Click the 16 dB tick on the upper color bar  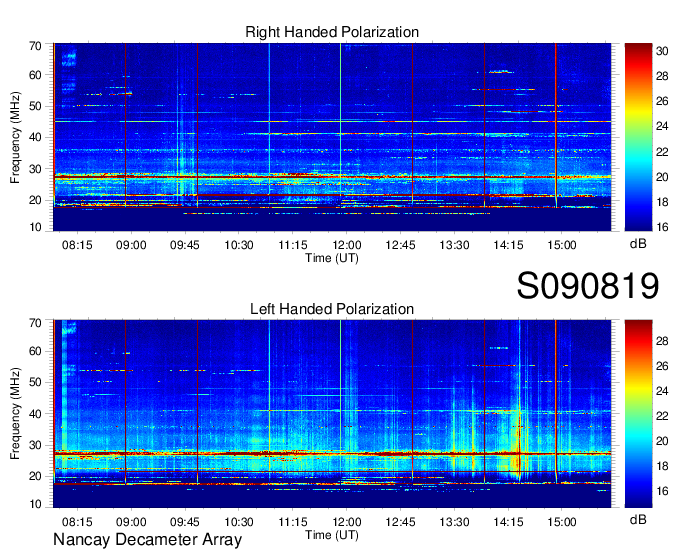pyautogui.click(x=662, y=227)
